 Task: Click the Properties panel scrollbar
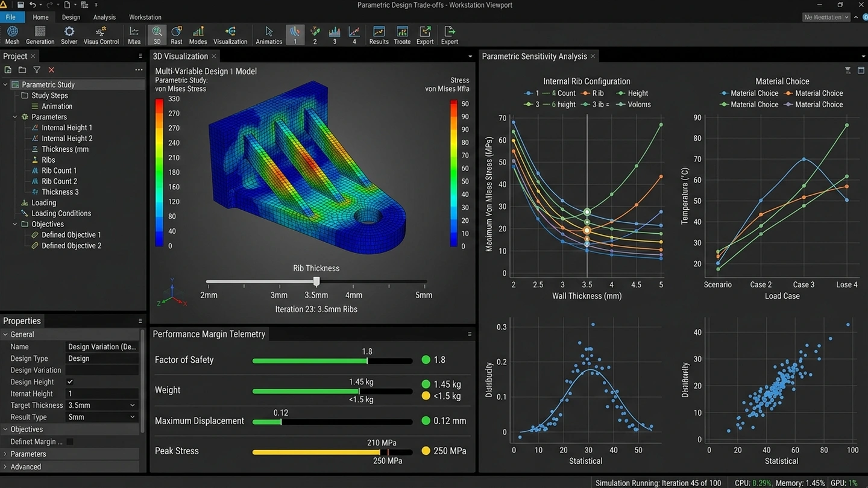(x=142, y=381)
